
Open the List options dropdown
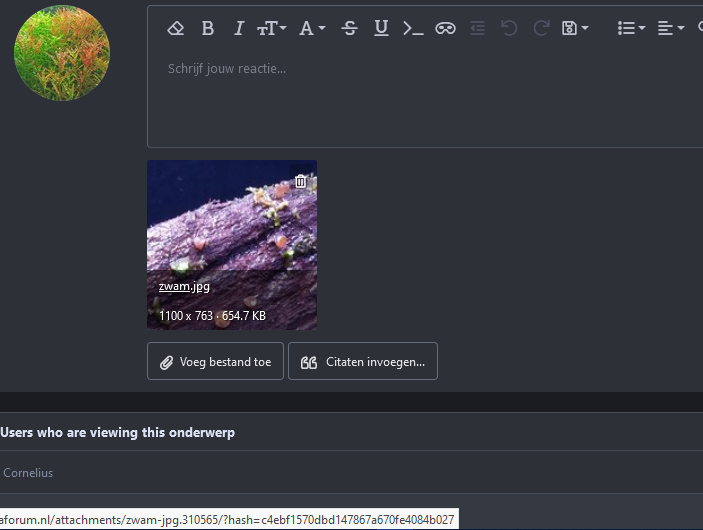tap(631, 28)
